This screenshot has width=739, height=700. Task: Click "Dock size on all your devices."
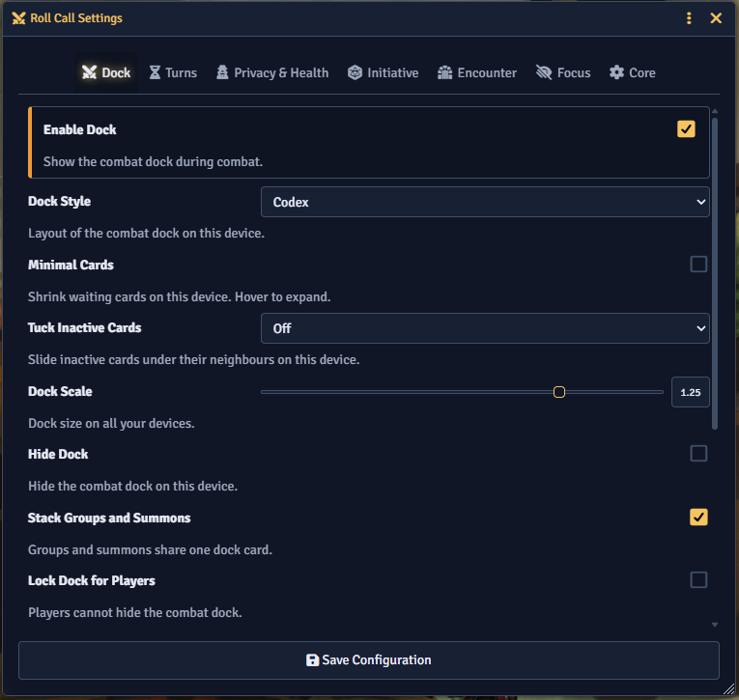(x=111, y=423)
